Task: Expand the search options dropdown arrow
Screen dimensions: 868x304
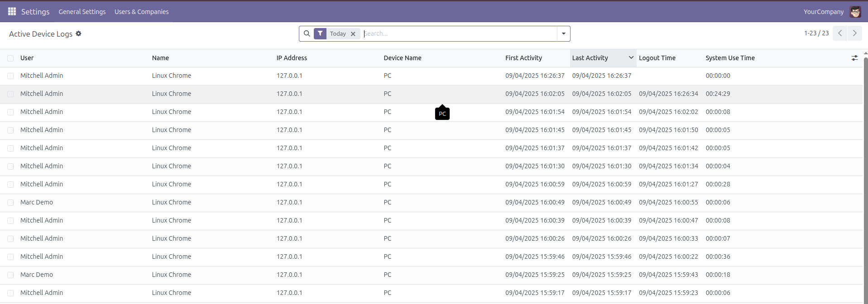Action: (563, 33)
